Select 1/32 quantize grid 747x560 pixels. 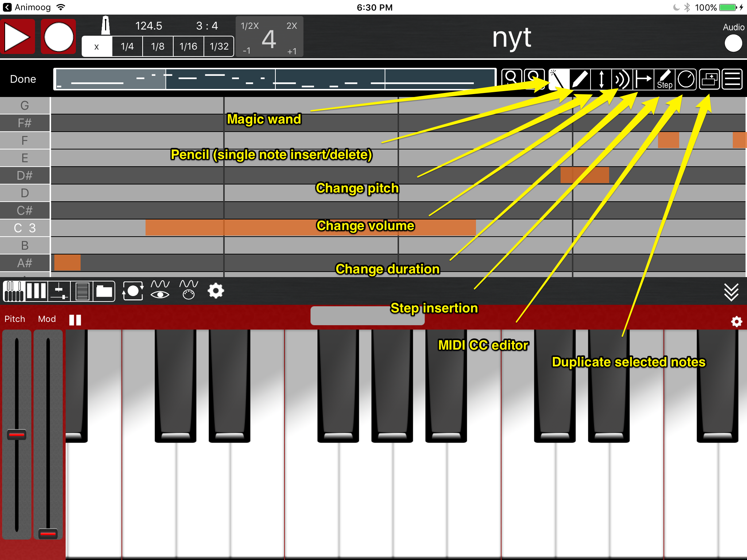click(219, 46)
